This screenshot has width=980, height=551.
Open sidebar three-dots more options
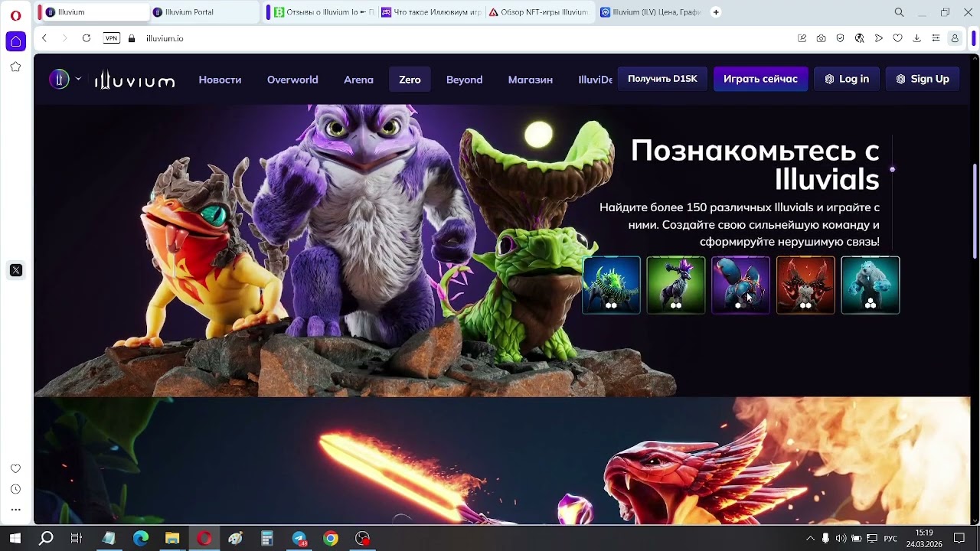point(15,510)
